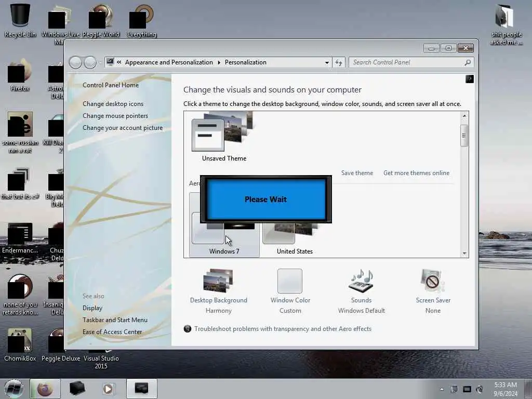The image size is (532, 399).
Task: Click the black box taskbar icon
Action: coord(77,389)
